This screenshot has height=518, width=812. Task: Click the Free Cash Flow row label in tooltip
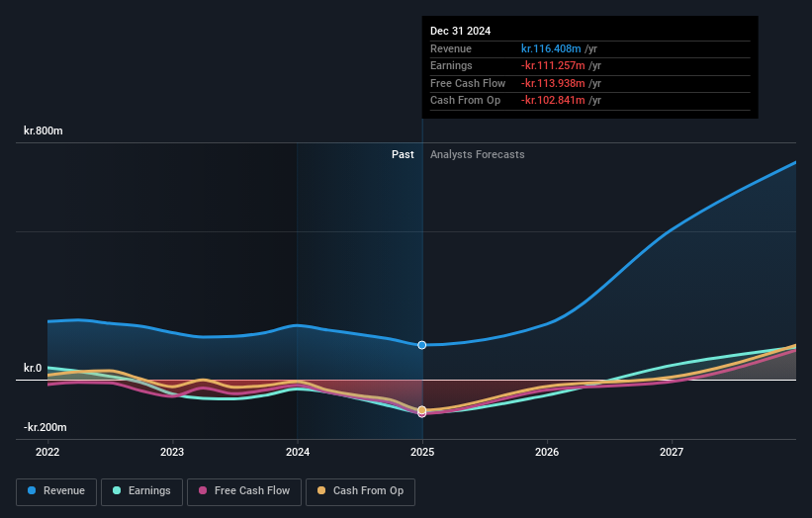(x=468, y=83)
